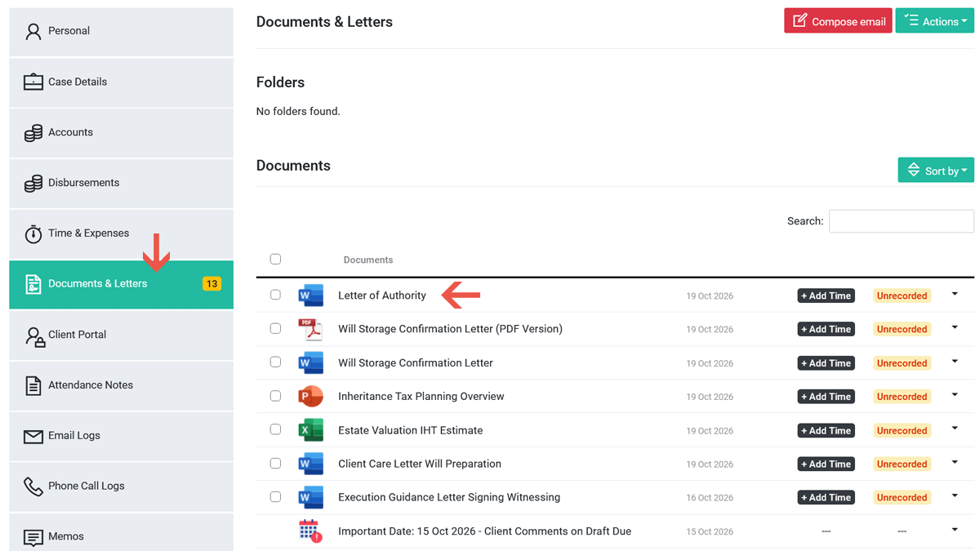The width and height of the screenshot is (980, 551).
Task: Open the Sort by dropdown
Action: click(936, 170)
